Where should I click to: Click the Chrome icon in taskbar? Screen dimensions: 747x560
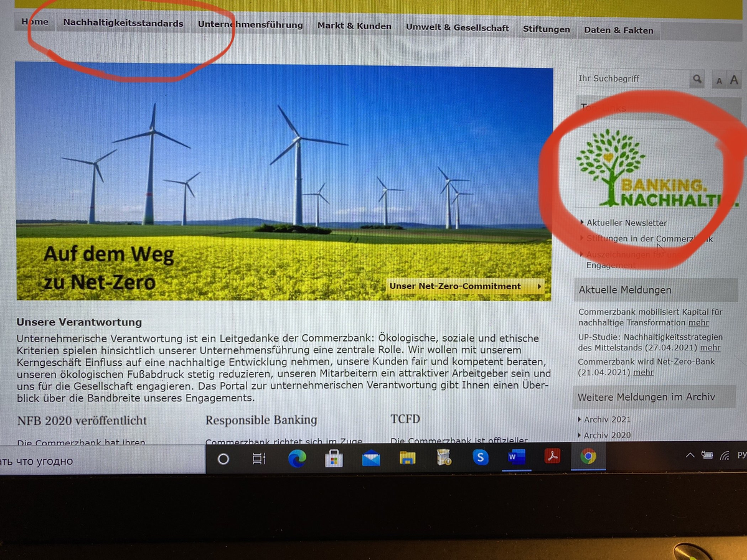click(588, 457)
